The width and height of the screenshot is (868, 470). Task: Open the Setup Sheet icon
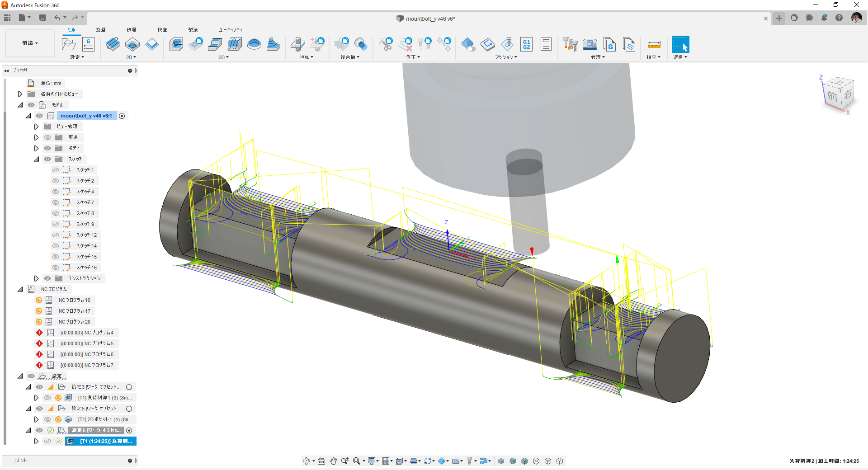pos(546,44)
